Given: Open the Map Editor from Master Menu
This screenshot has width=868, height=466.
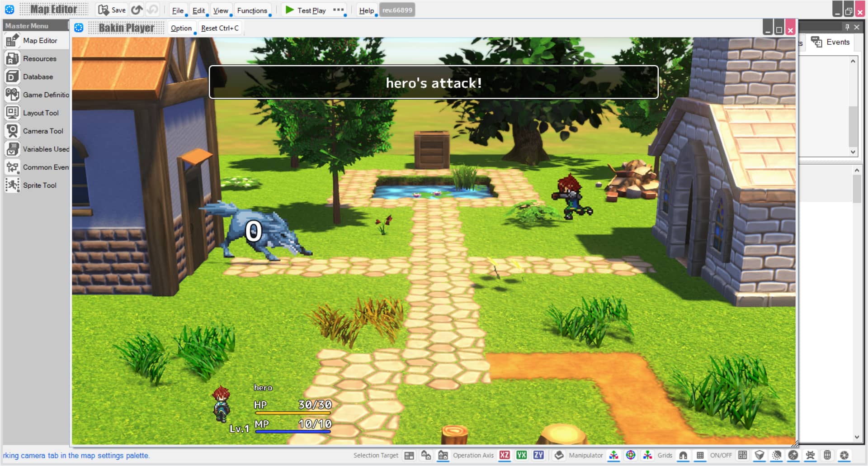Looking at the screenshot, I should click(x=36, y=41).
